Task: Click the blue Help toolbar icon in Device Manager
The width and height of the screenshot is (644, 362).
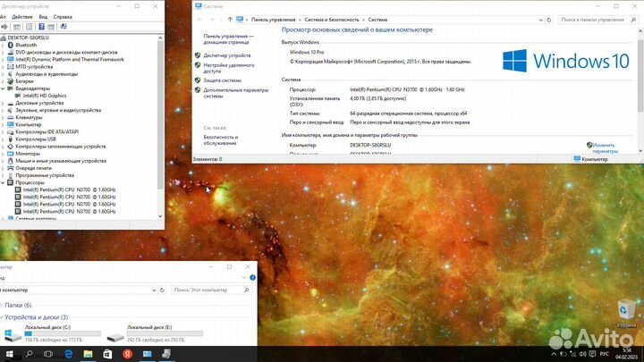Action: [41, 27]
